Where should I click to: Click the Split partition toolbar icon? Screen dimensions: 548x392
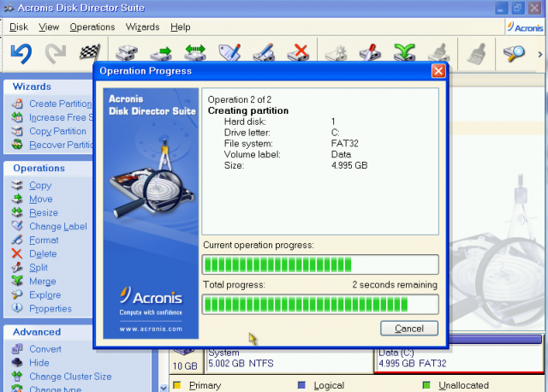click(x=370, y=52)
